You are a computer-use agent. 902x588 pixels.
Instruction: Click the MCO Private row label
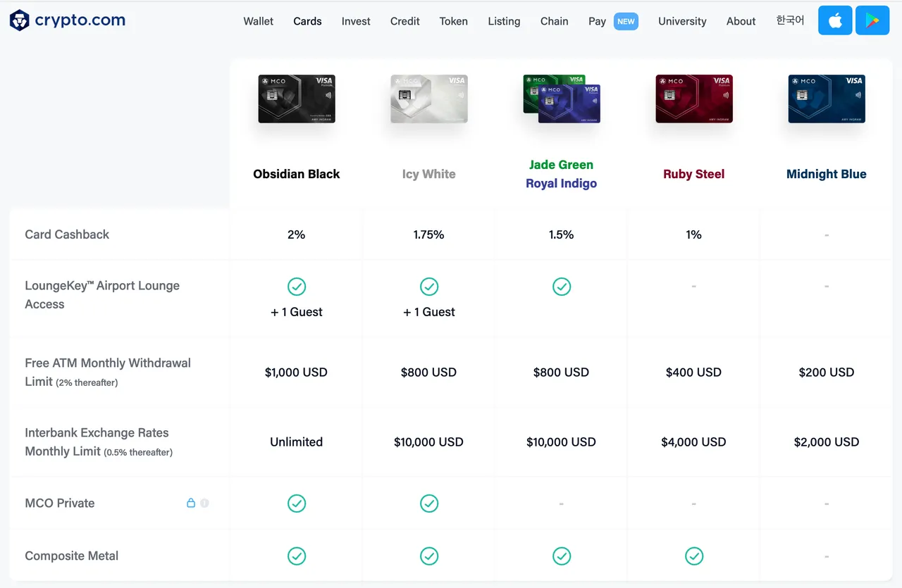tap(60, 503)
